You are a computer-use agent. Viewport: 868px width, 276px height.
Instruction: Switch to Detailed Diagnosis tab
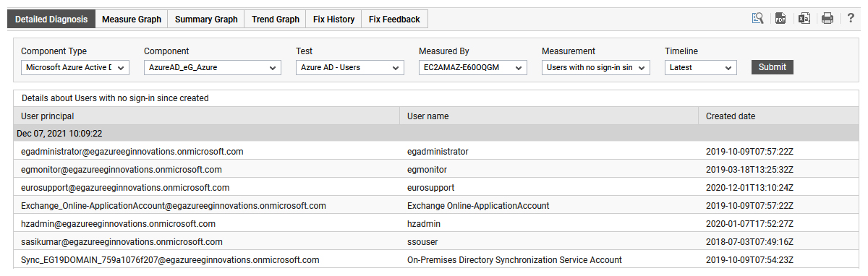[x=51, y=20]
